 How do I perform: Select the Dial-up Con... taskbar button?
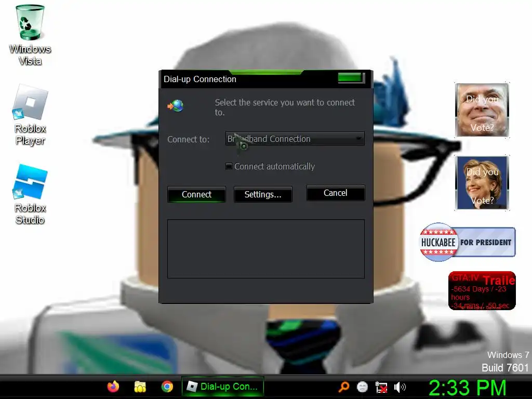[x=223, y=387]
